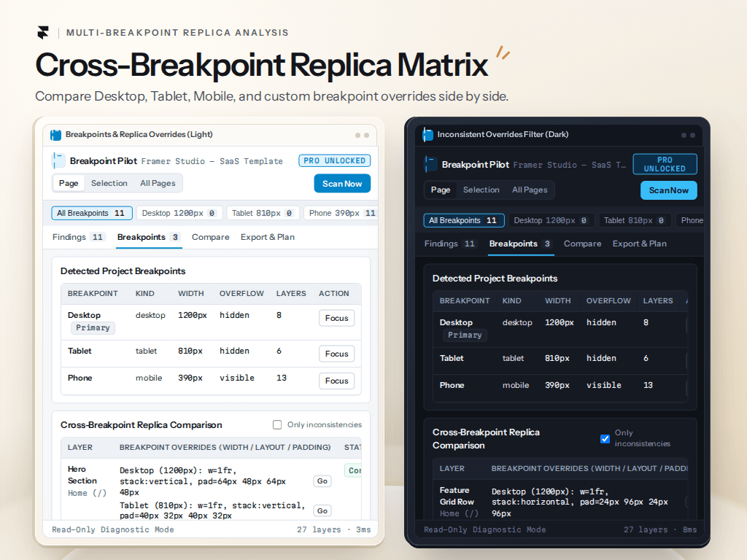This screenshot has height=560, width=747.
Task: Click Tablet row name in Light breakpoints table
Action: [80, 351]
